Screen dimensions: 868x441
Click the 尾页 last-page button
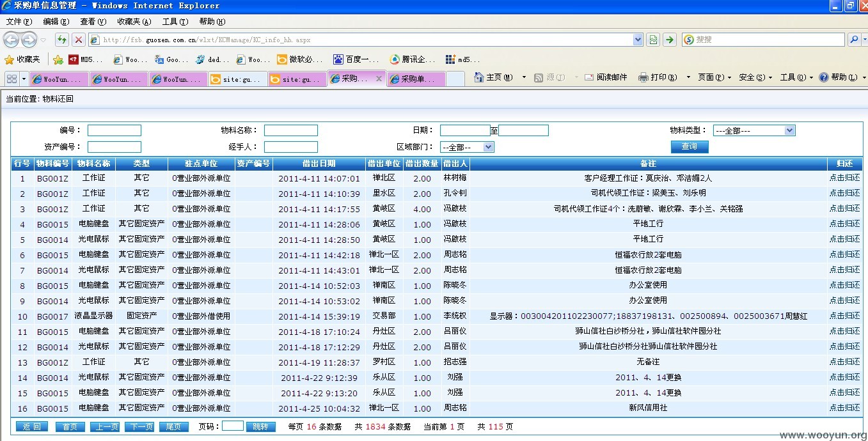[x=173, y=427]
